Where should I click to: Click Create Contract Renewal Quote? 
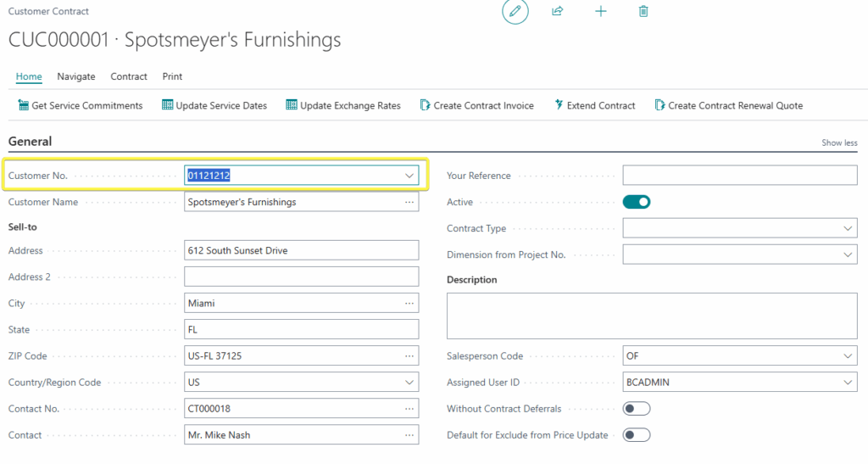[728, 105]
